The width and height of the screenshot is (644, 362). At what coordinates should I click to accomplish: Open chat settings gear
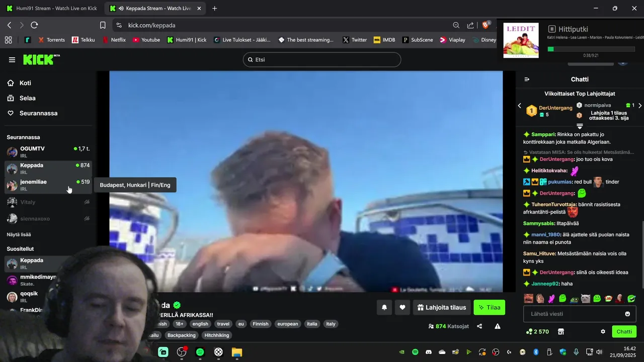(603, 332)
